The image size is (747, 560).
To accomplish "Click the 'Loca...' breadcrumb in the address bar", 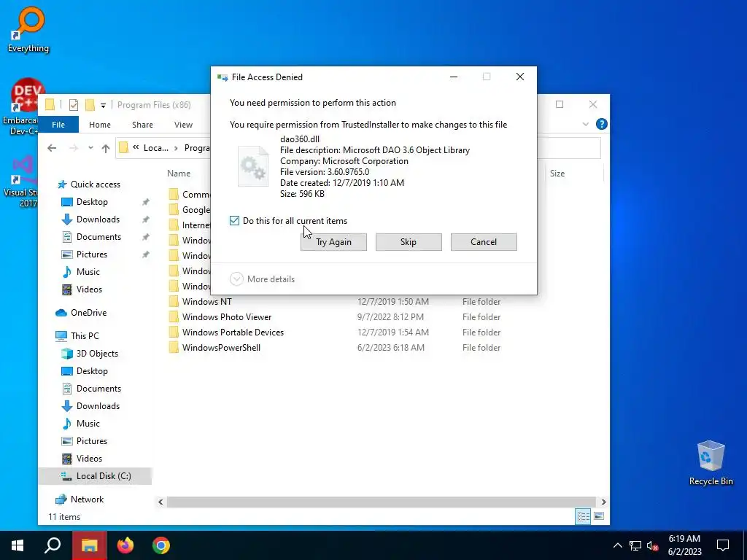I will click(x=156, y=148).
